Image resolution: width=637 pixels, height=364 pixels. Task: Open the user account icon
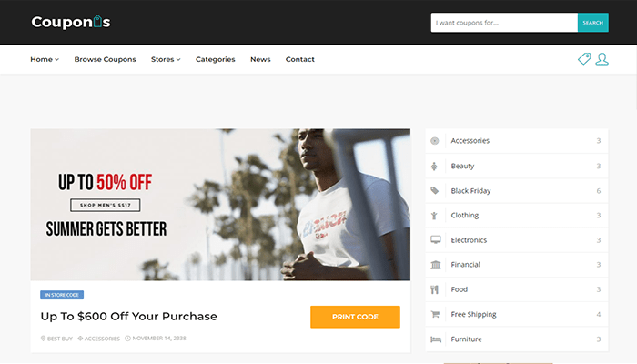tap(602, 59)
